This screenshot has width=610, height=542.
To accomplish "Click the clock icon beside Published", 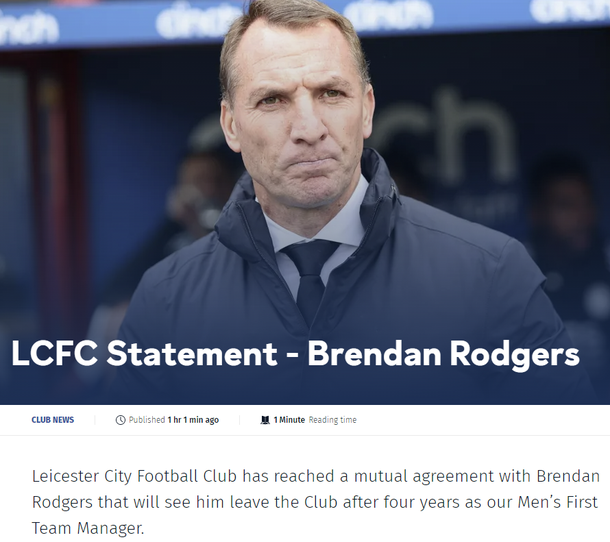I will point(121,420).
